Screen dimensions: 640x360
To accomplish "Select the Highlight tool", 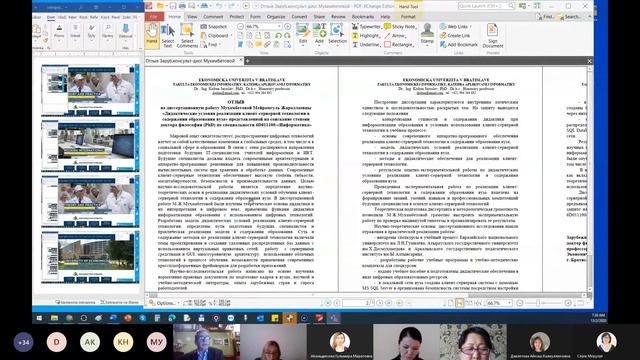I will (366, 36).
